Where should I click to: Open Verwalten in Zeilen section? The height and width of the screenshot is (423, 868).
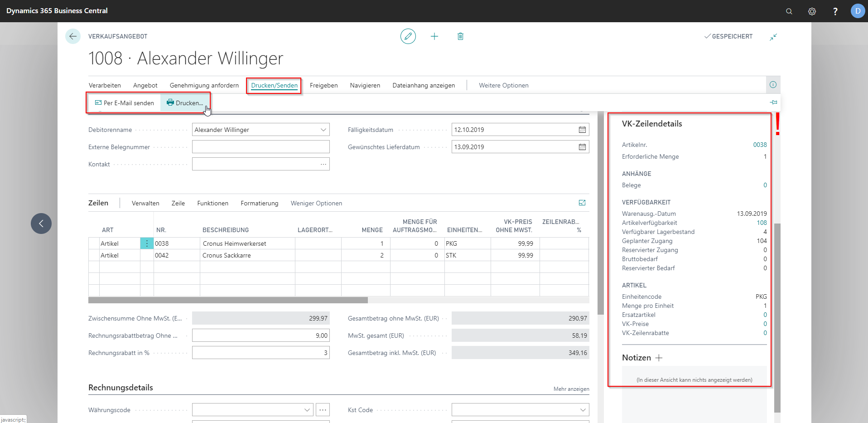tap(145, 203)
